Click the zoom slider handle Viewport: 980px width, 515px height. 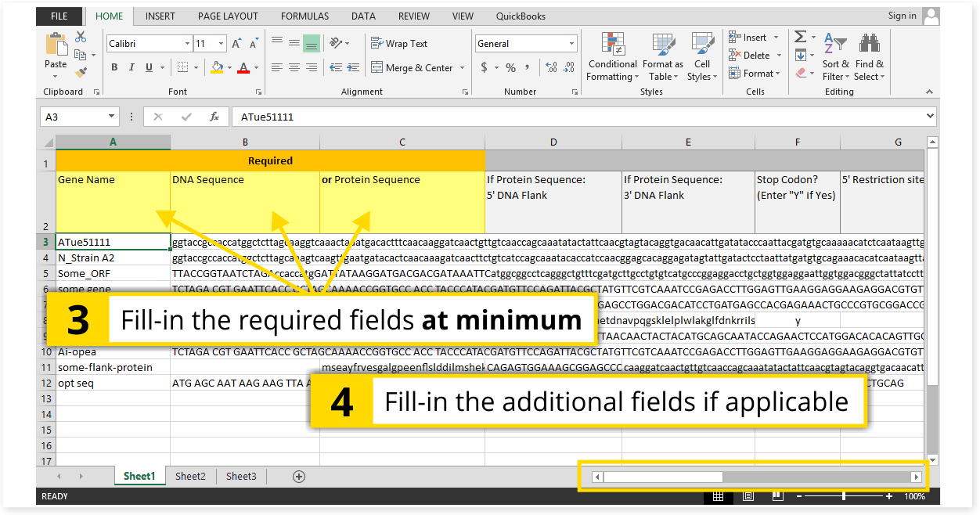point(843,496)
